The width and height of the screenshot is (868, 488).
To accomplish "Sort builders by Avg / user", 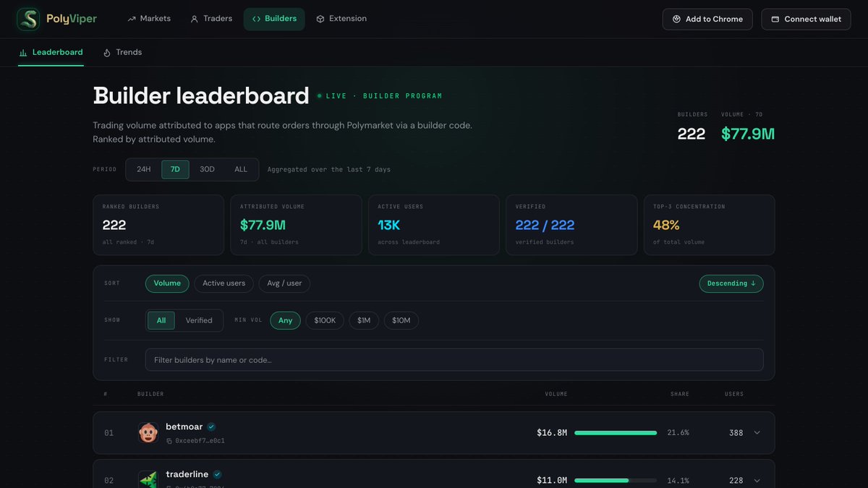I will click(284, 283).
